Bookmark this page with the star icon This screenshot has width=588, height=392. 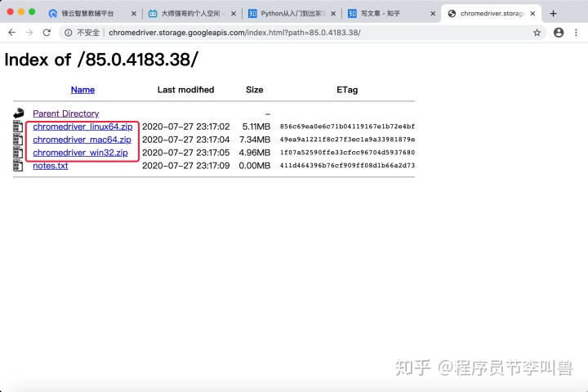pos(537,33)
